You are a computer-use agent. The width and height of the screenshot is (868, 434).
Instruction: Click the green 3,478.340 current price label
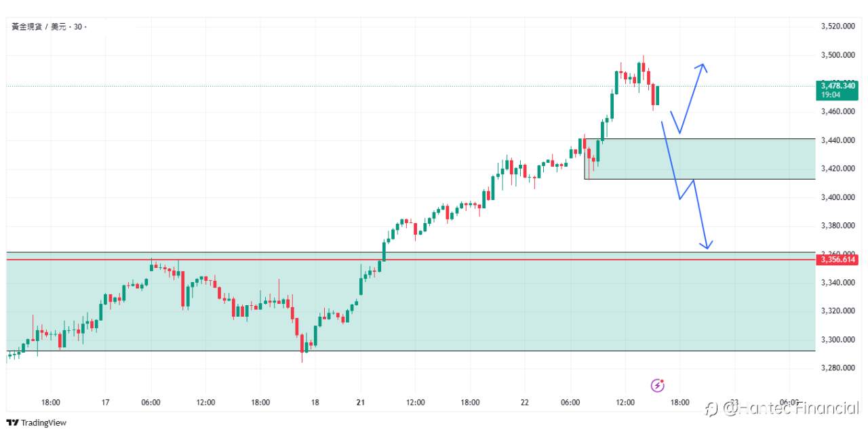[837, 90]
